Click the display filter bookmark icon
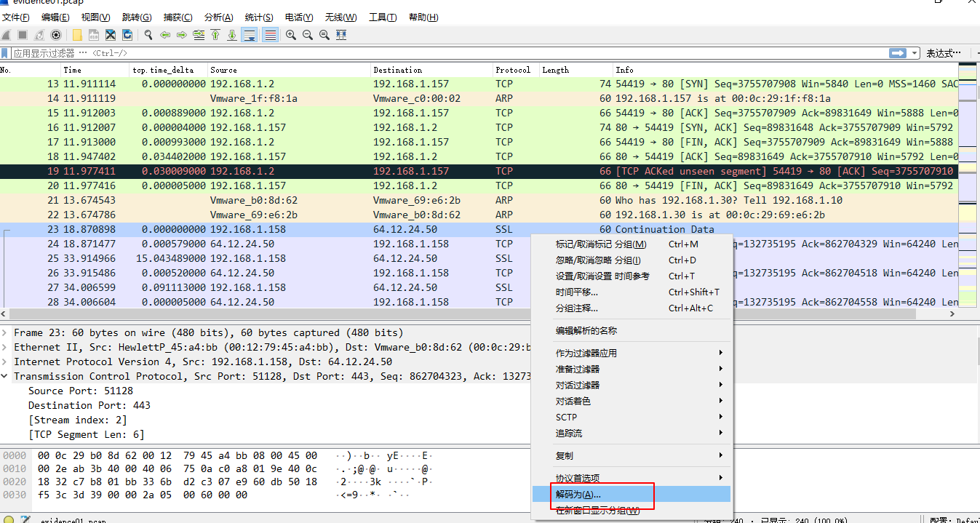The width and height of the screenshot is (980, 523). tap(5, 53)
